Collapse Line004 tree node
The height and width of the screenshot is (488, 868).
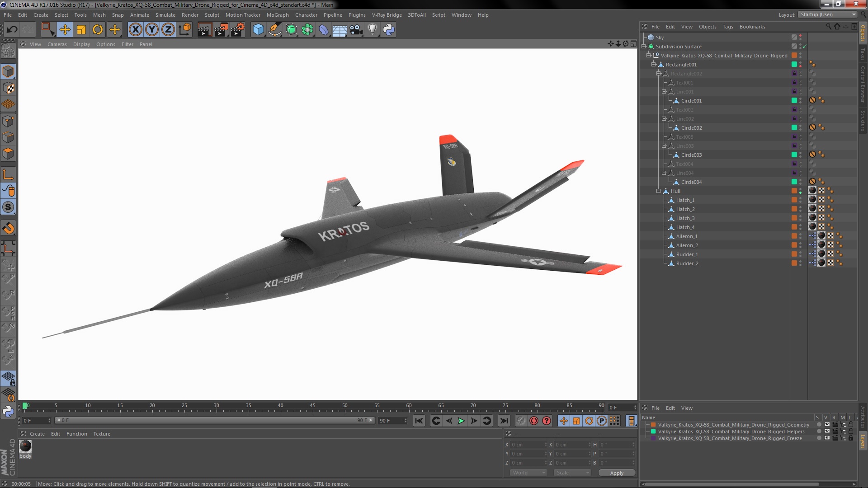coord(664,173)
